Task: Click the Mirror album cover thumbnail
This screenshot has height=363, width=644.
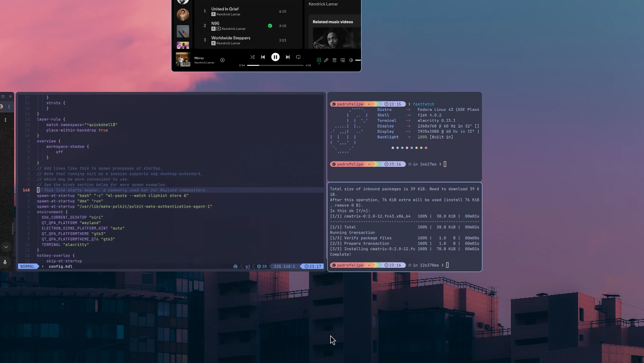Action: [183, 60]
